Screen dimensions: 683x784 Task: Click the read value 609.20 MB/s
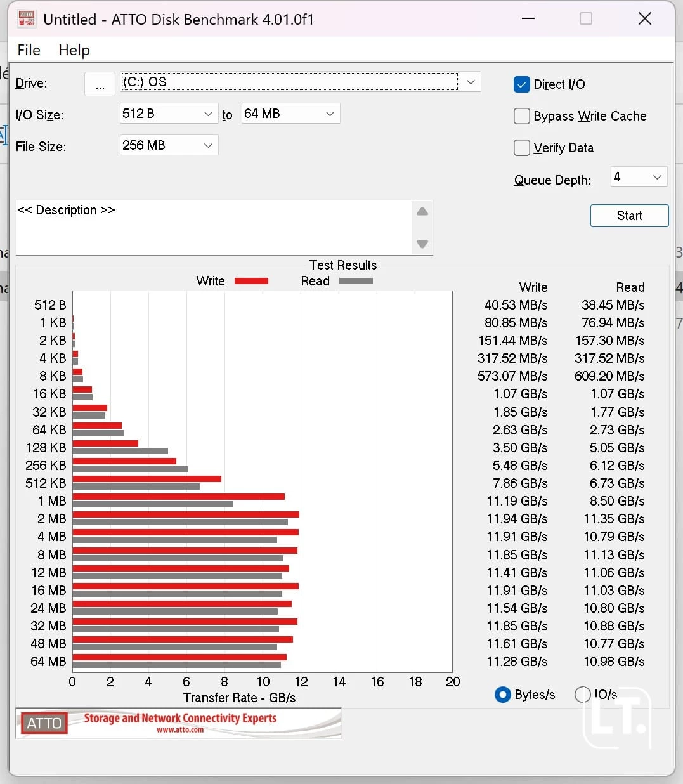tap(609, 376)
